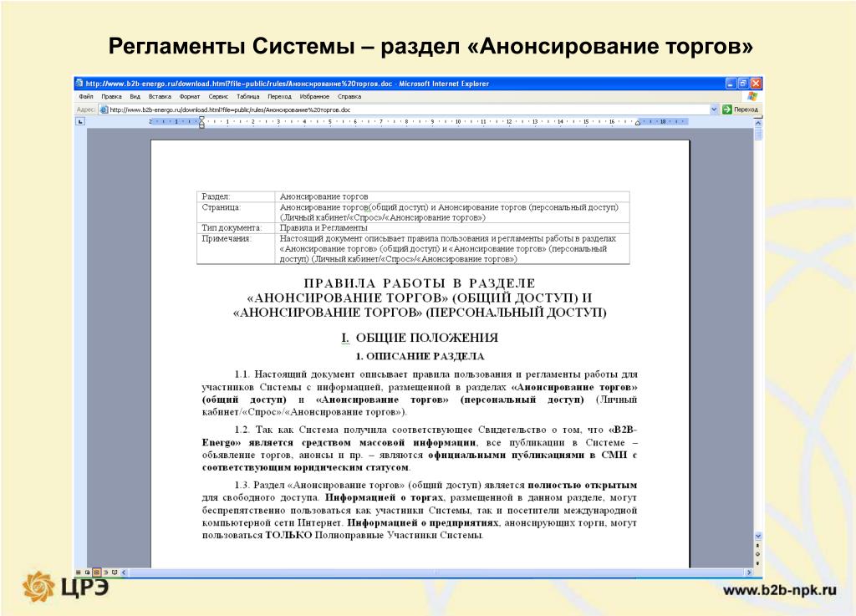Click paragraph 1.3 starting 'Раздел «Анонсирование торгов»'
Image resolution: width=856 pixels, height=616 pixels.
tap(420, 510)
